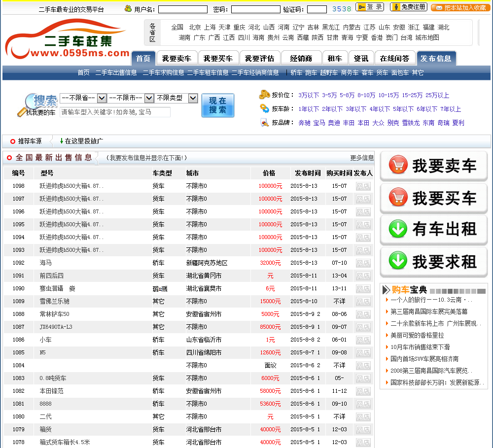
Task: Click the large 我要卖车 cart banner
Action: (x=433, y=166)
